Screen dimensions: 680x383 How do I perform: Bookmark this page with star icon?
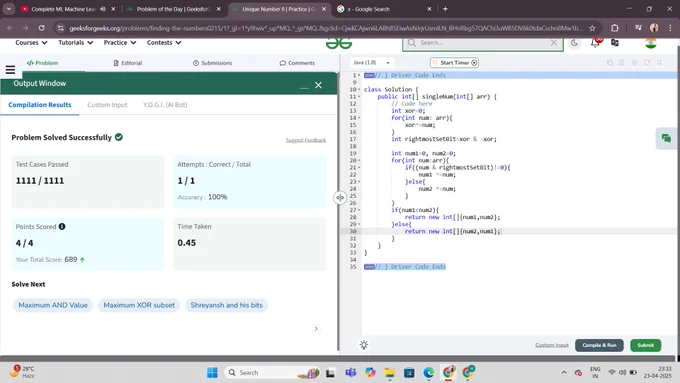click(x=592, y=28)
